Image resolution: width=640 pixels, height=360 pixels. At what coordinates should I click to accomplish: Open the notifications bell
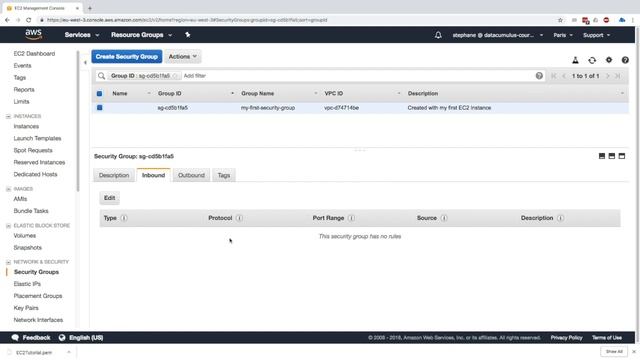coord(438,35)
